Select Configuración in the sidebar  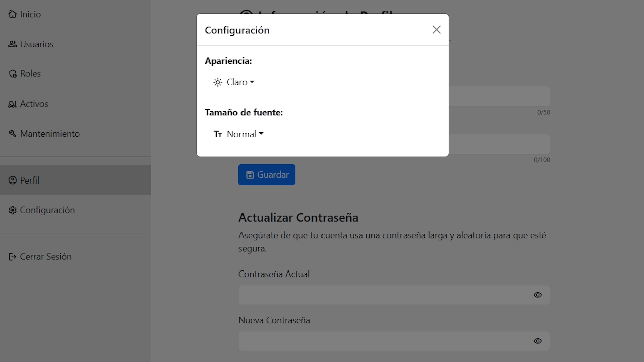pos(47,210)
